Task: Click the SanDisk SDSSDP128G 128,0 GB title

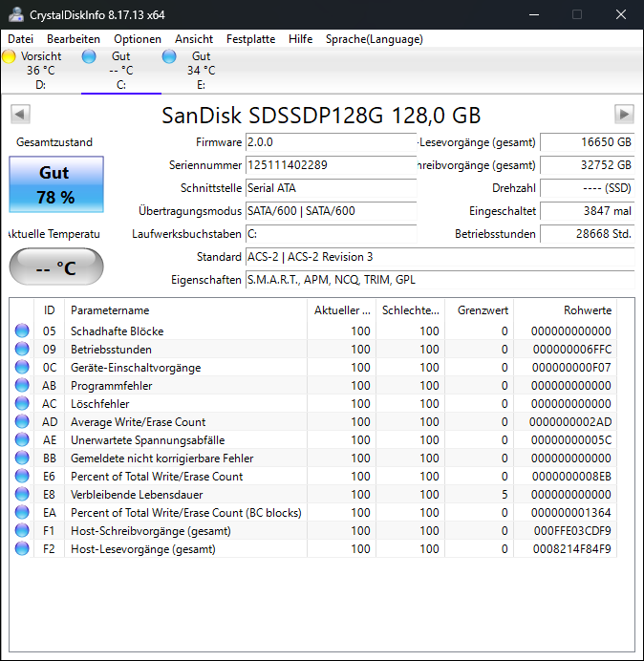Action: [x=321, y=115]
